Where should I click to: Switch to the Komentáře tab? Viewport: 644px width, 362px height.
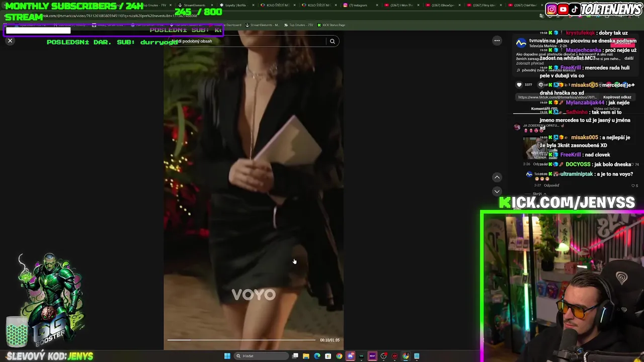[544, 109]
